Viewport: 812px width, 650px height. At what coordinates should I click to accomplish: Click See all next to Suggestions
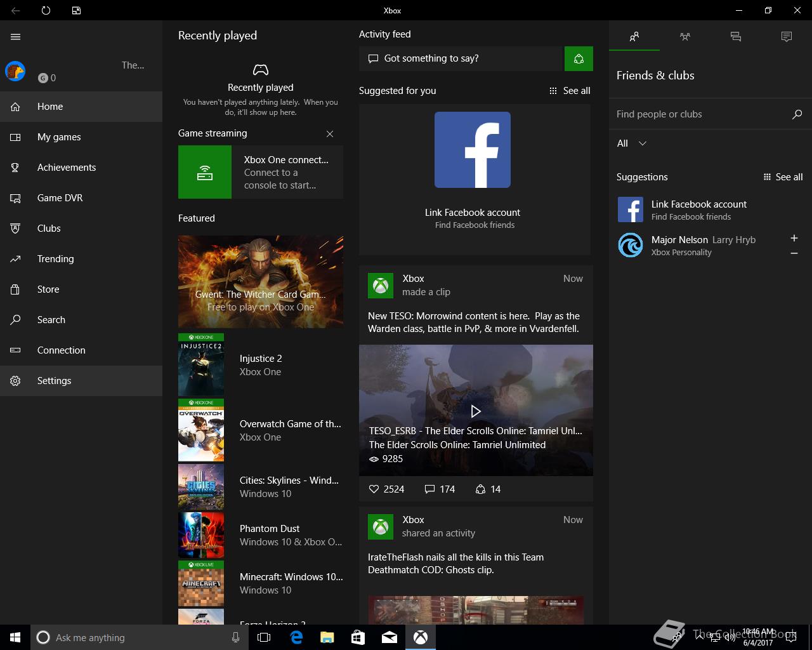[x=783, y=177]
